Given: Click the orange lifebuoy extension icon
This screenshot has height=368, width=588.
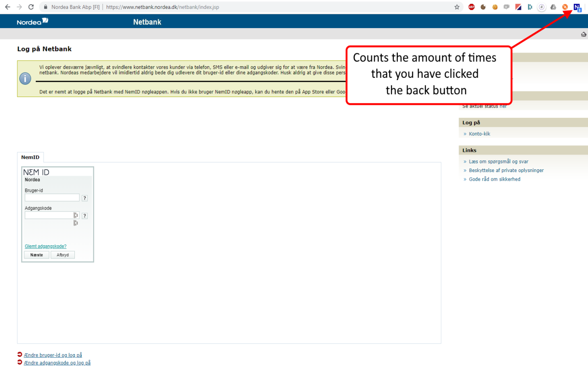Looking at the screenshot, I should (x=565, y=7).
